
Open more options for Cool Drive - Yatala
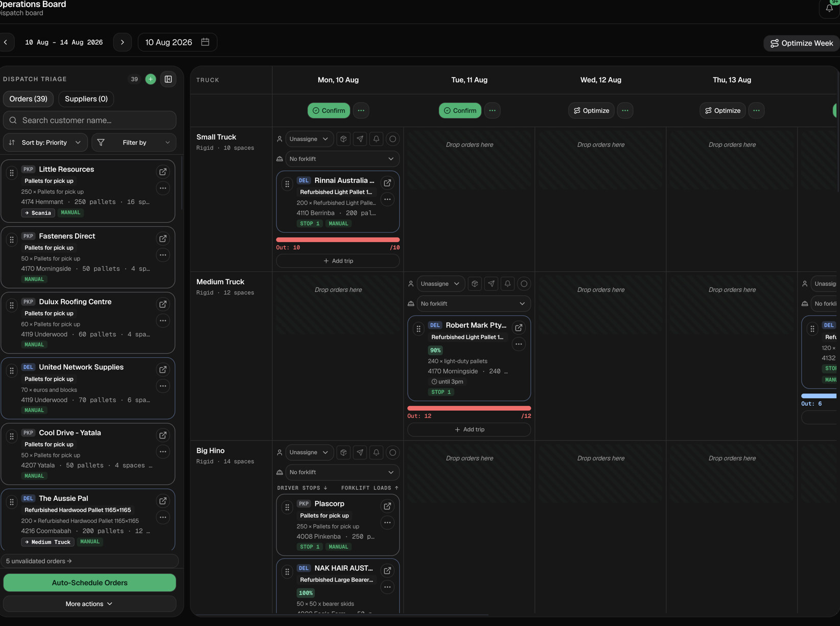(162, 452)
